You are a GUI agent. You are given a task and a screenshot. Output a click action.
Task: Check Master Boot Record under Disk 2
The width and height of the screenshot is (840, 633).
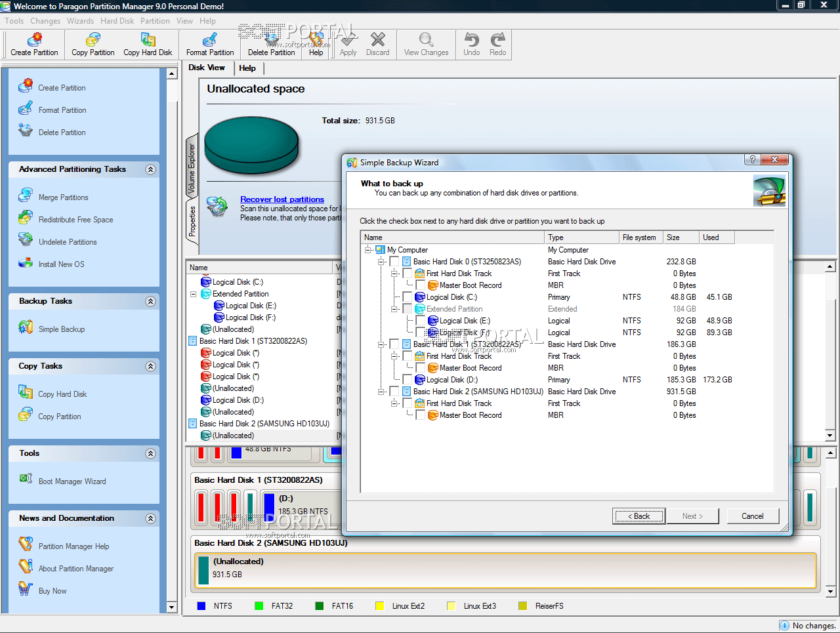tap(421, 415)
